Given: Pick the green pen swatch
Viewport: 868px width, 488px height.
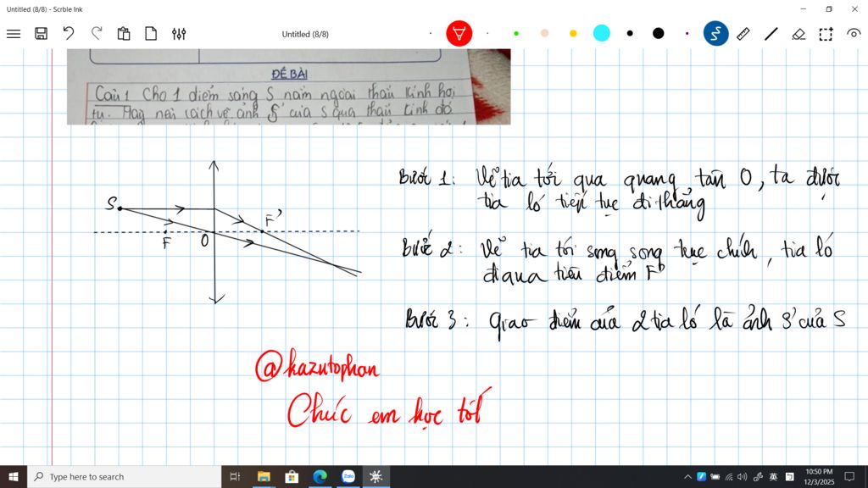Looking at the screenshot, I should (516, 34).
